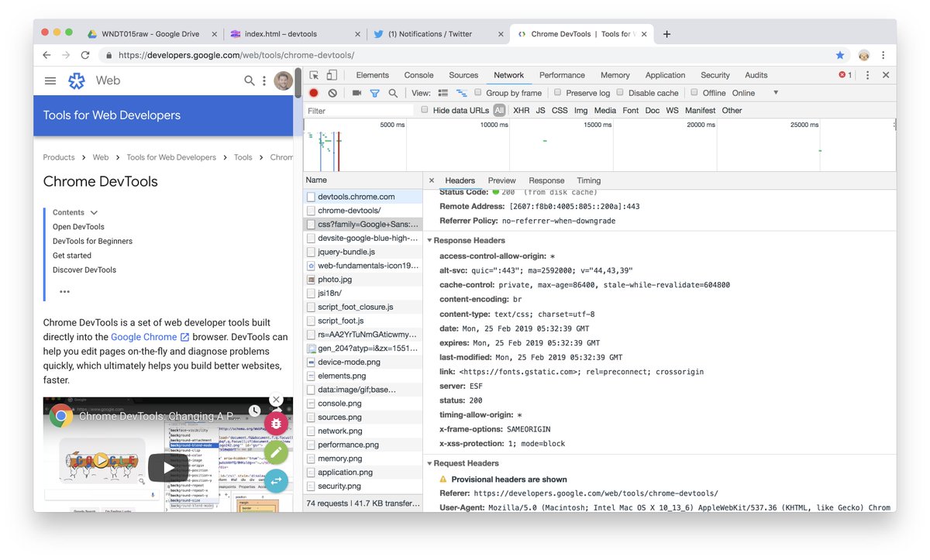Open the DevTools errors counter
The image size is (930, 560).
click(x=845, y=75)
